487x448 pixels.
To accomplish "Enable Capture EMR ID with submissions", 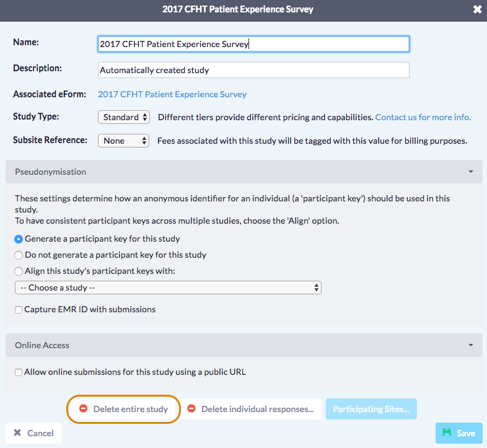I will coord(19,309).
